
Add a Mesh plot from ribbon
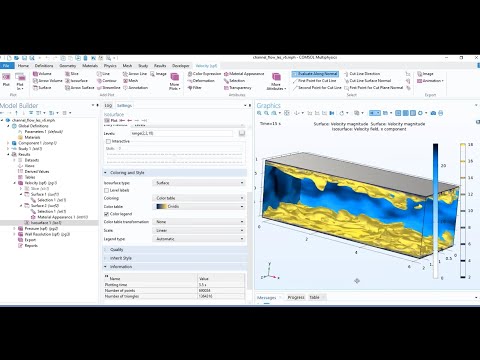tap(131, 81)
